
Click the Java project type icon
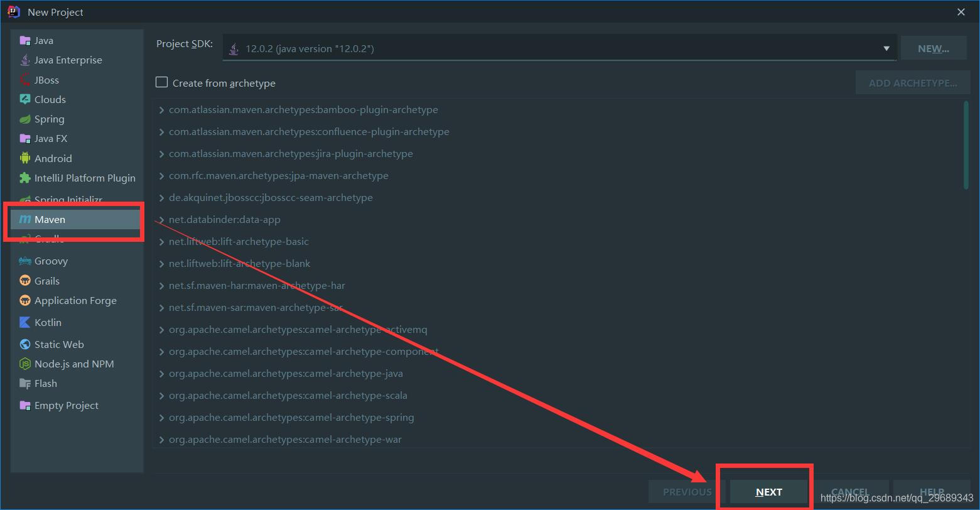click(25, 40)
